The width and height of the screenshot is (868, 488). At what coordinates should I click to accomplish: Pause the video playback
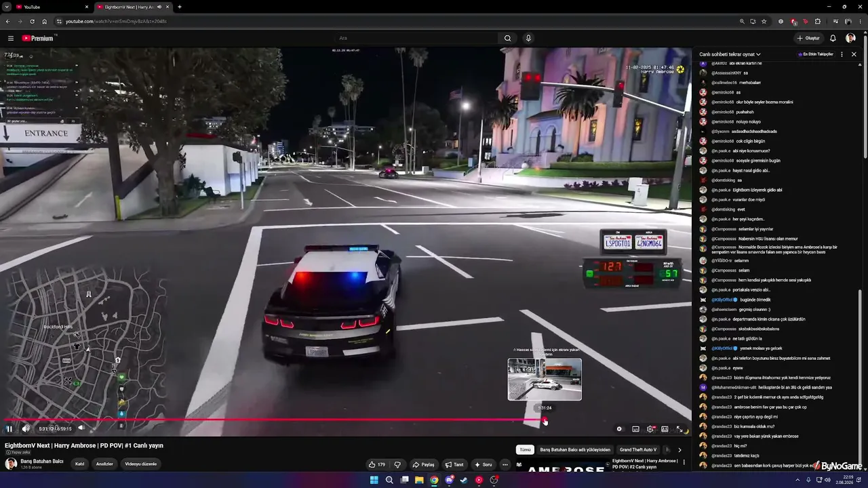[x=9, y=428]
